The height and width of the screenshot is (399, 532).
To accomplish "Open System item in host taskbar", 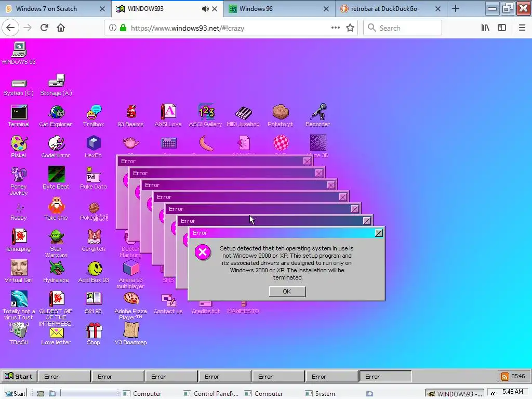I will [321, 394].
